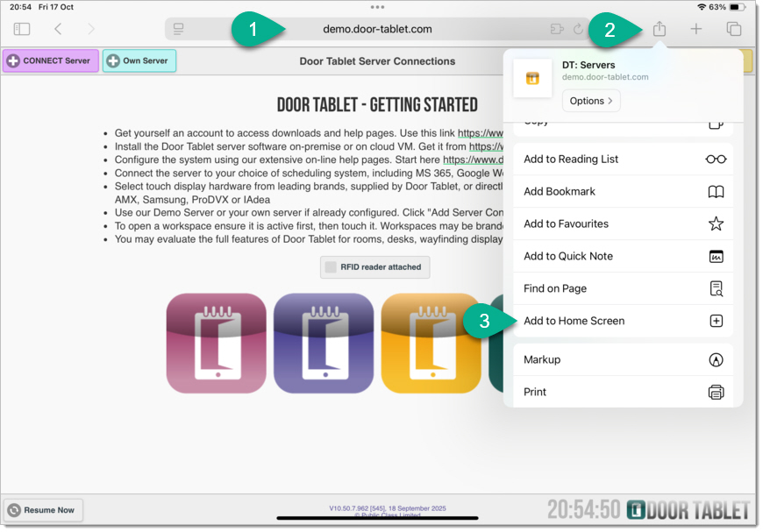Click the CONNECT Server button
This screenshot has height=532, width=763.
[50, 61]
